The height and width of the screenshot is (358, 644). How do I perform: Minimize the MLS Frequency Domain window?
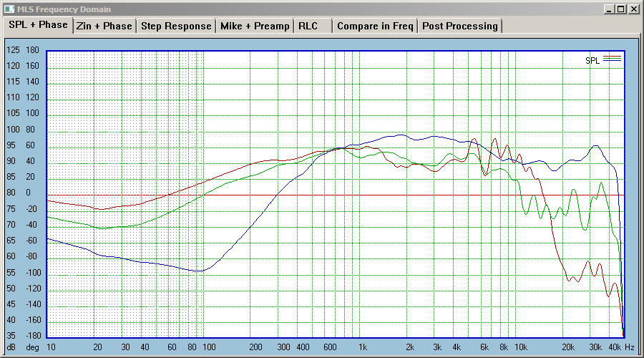click(609, 9)
